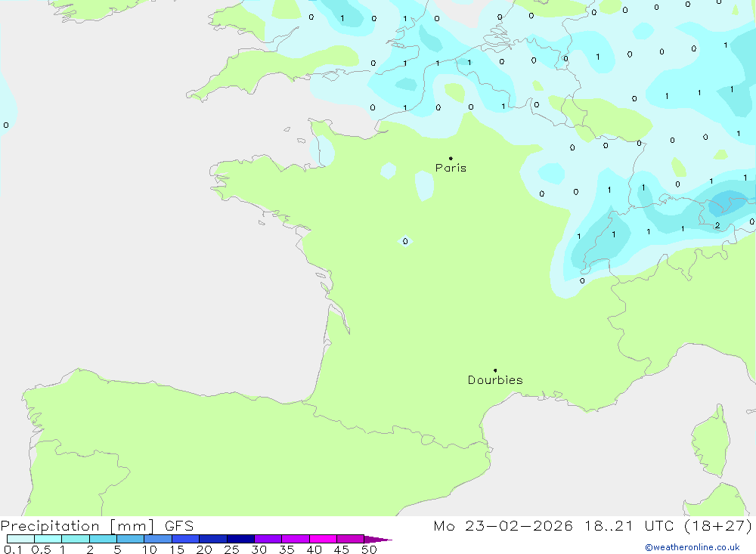Click the Dourbies city label
756x554 pixels.
pyautogui.click(x=495, y=380)
